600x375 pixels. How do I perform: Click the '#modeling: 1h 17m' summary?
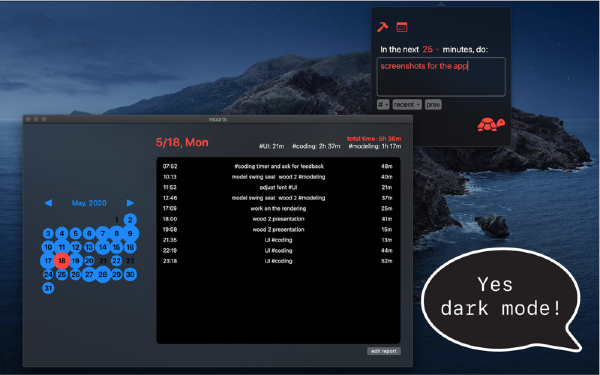point(375,146)
